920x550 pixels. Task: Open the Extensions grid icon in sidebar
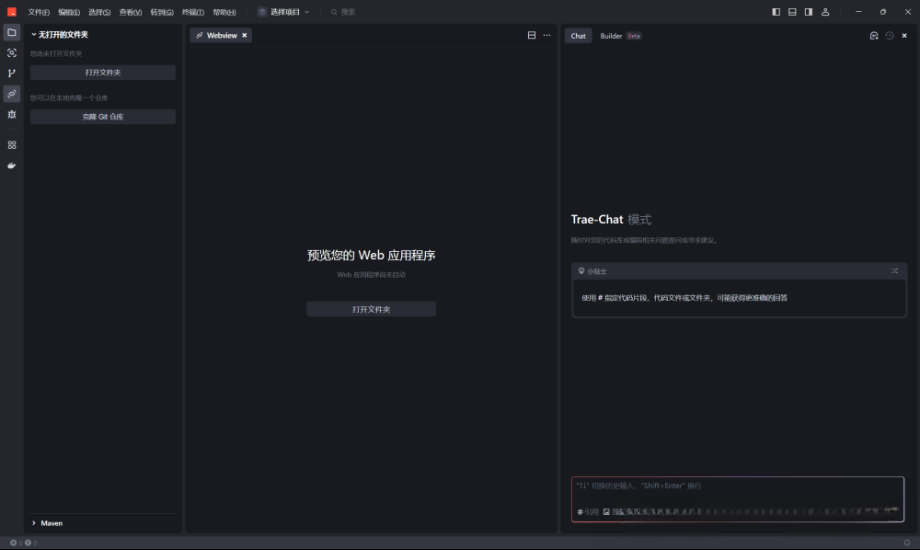tap(12, 145)
